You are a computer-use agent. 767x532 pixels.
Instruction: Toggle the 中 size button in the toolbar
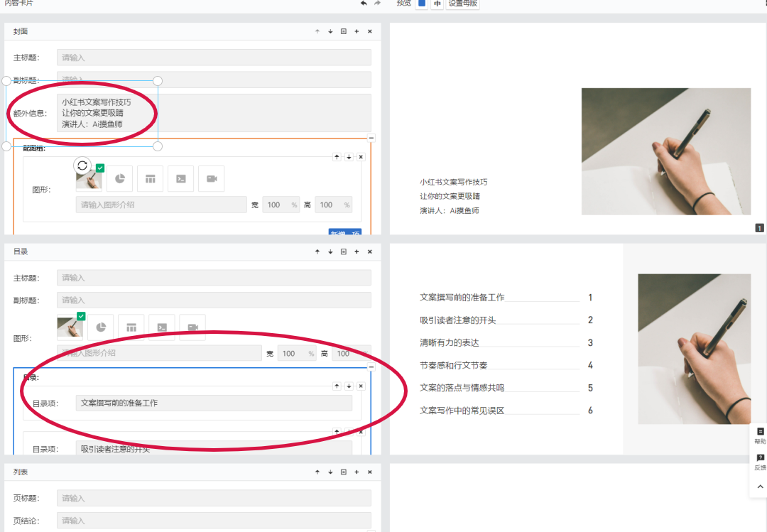(437, 4)
